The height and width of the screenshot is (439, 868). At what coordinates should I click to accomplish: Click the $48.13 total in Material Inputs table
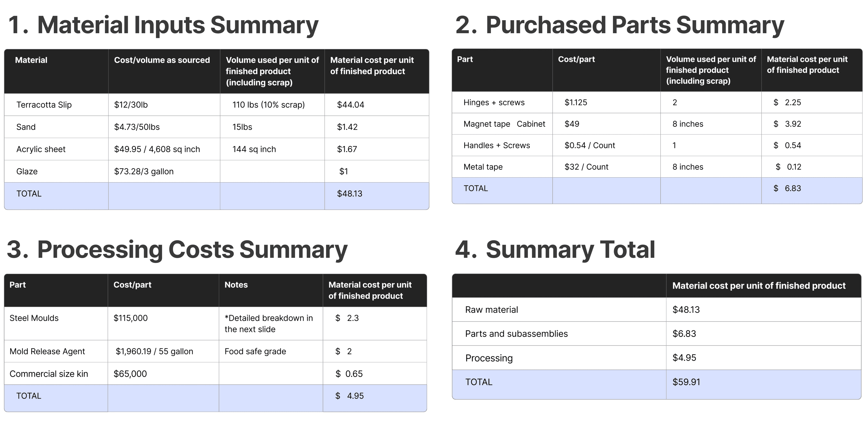pyautogui.click(x=349, y=194)
